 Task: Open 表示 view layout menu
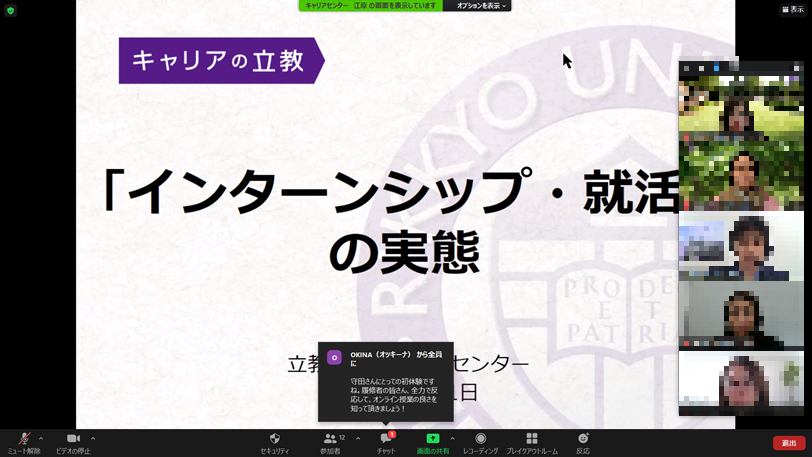(793, 9)
